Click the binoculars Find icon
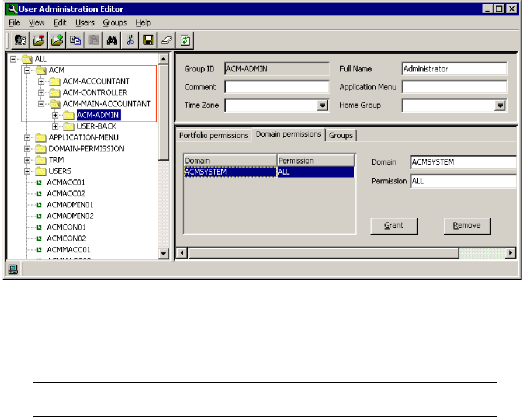530x420 pixels. point(112,40)
